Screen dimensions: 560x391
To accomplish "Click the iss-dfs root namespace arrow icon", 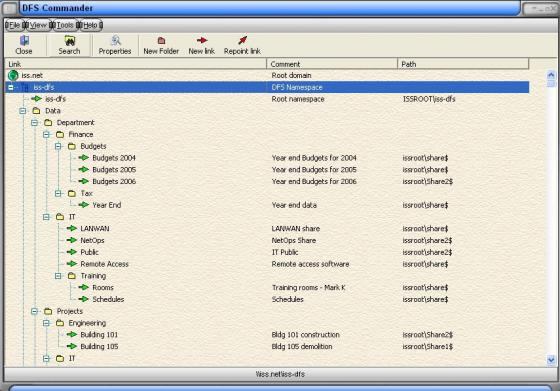I will (x=36, y=99).
